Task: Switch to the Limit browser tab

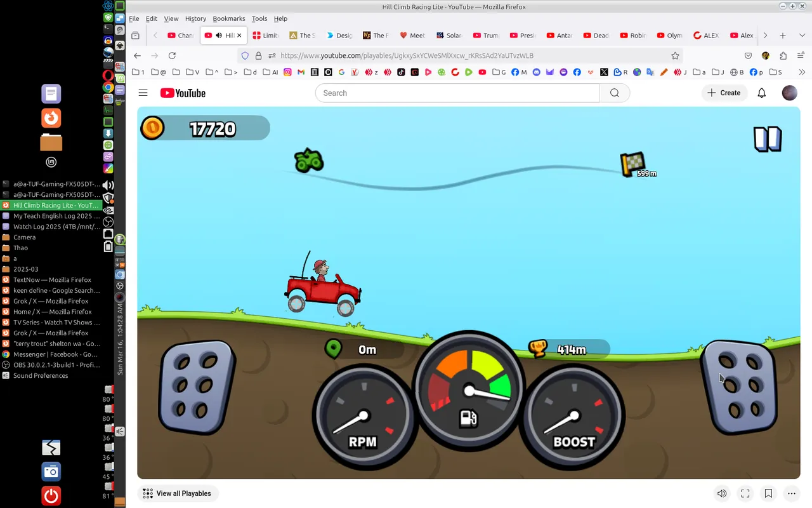Action: point(265,36)
